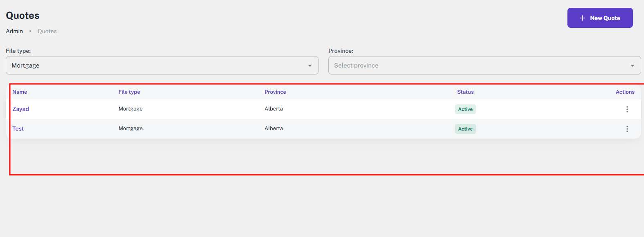Click the Actions column header
The width and height of the screenshot is (644, 237).
625,92
